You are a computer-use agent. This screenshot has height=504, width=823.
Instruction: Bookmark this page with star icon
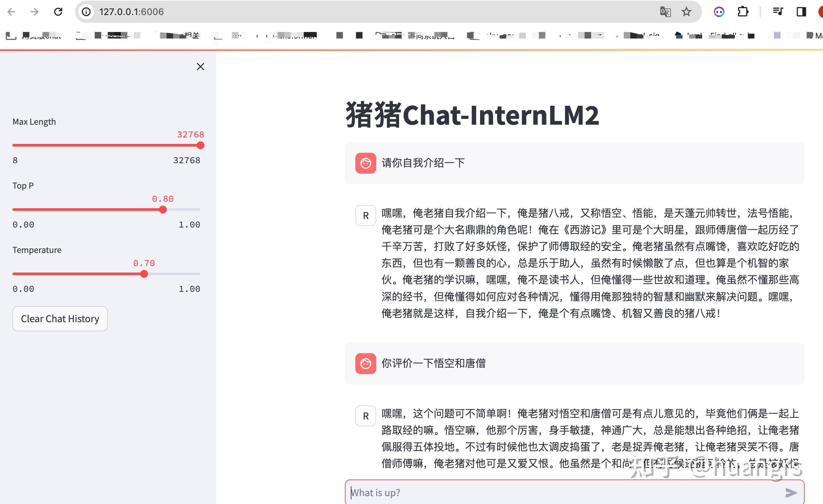click(x=686, y=12)
